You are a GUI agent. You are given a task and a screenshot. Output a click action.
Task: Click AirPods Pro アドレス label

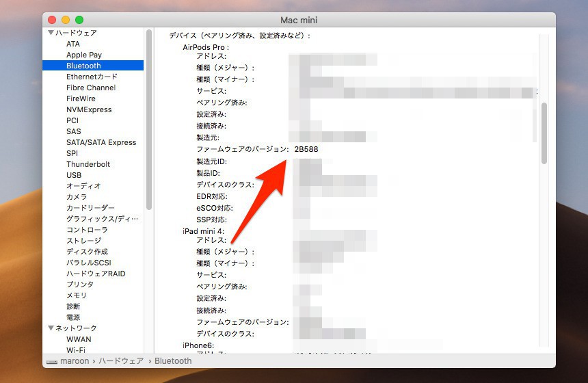point(211,56)
